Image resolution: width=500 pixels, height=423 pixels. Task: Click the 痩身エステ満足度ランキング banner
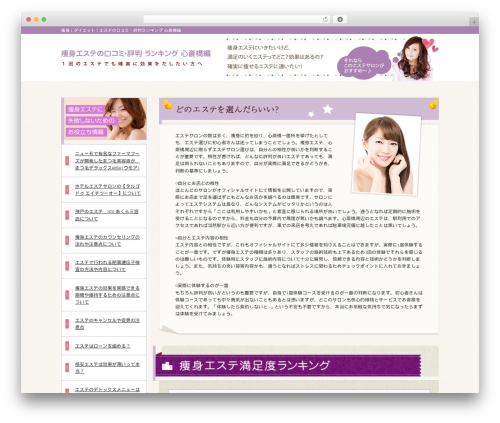coord(288,366)
